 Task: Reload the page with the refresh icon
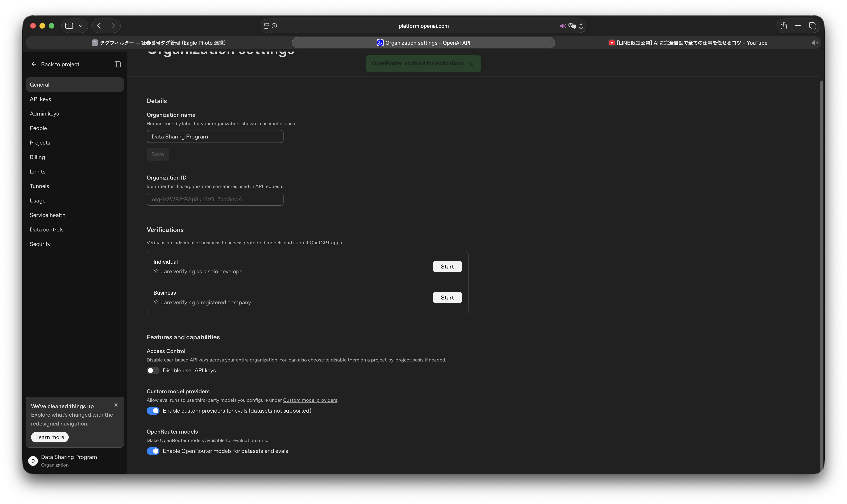pyautogui.click(x=581, y=26)
